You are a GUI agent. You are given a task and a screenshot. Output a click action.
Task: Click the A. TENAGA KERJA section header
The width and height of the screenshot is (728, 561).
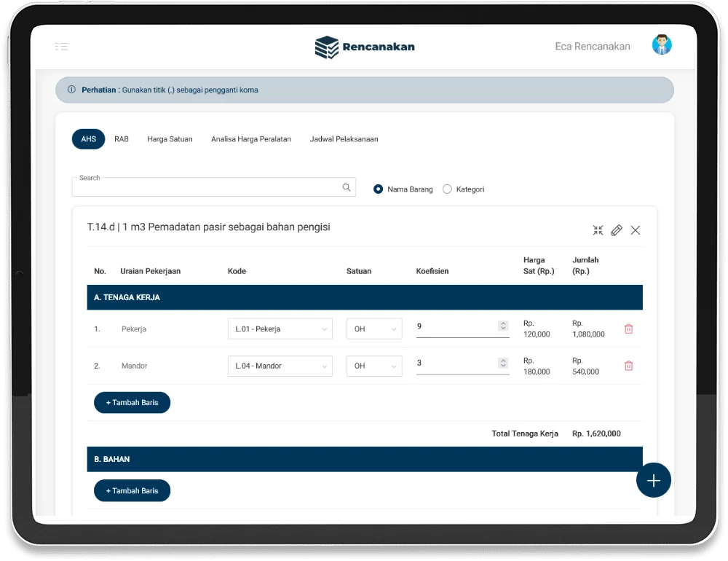point(365,297)
